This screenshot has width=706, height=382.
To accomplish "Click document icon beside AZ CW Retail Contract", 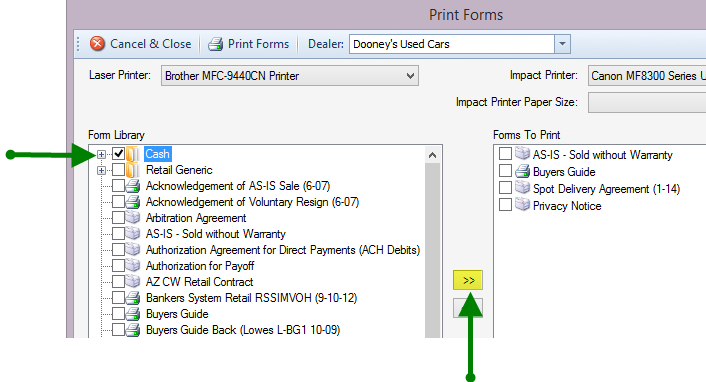I will 133,282.
